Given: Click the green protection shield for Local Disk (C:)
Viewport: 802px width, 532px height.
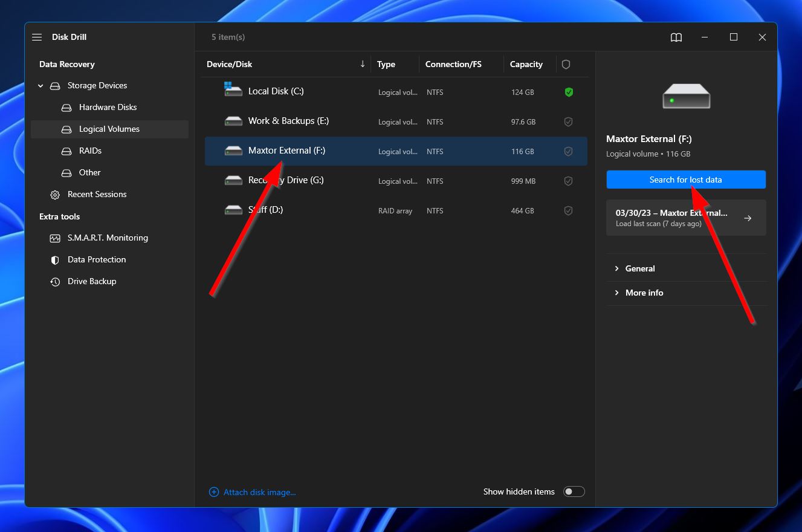Looking at the screenshot, I should point(568,92).
